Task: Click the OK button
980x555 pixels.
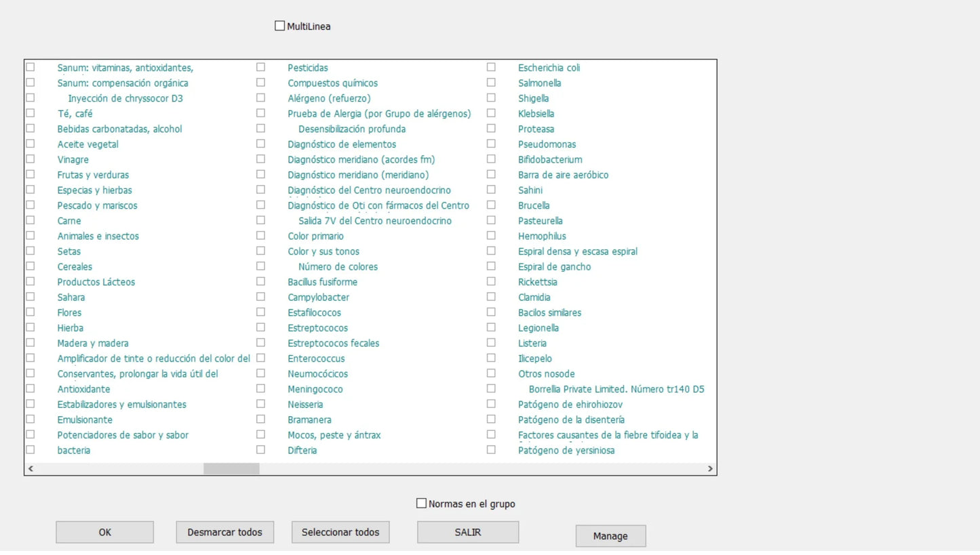Action: coord(104,532)
